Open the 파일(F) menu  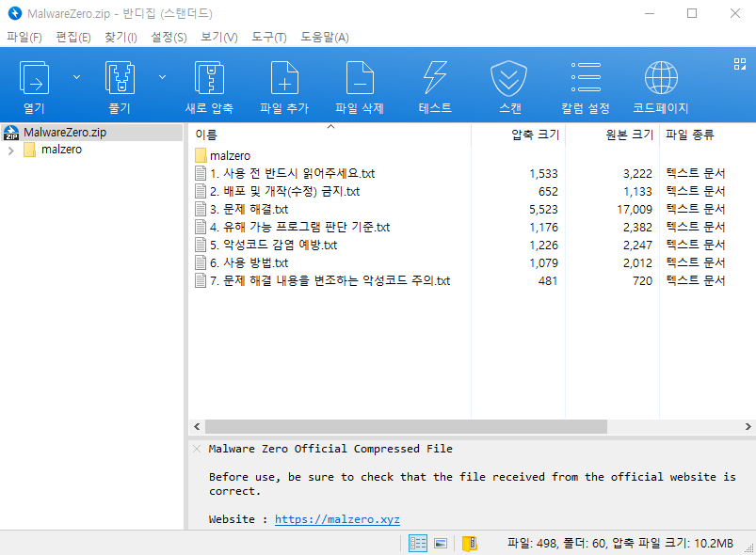click(x=24, y=37)
